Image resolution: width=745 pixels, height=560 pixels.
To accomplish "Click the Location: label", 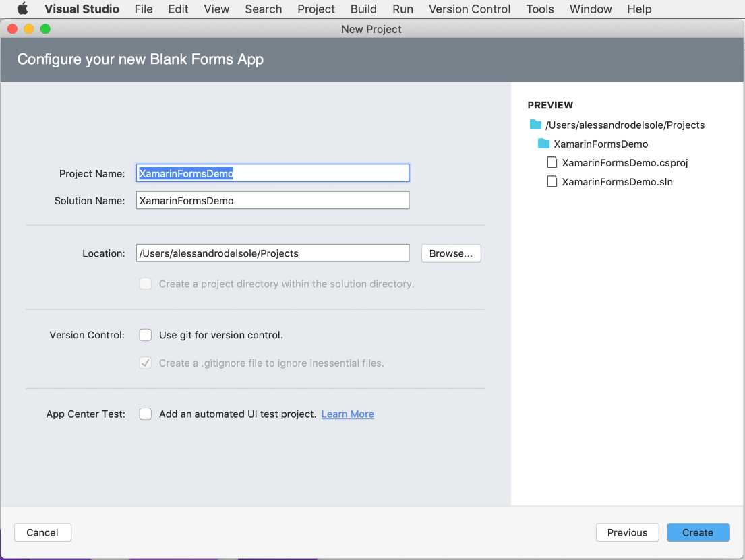I will (104, 253).
